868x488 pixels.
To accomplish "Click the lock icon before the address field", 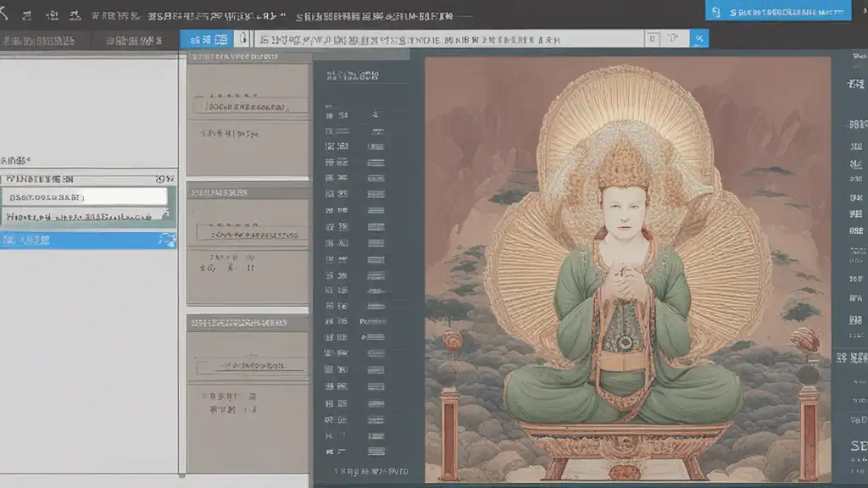I will pos(242,39).
